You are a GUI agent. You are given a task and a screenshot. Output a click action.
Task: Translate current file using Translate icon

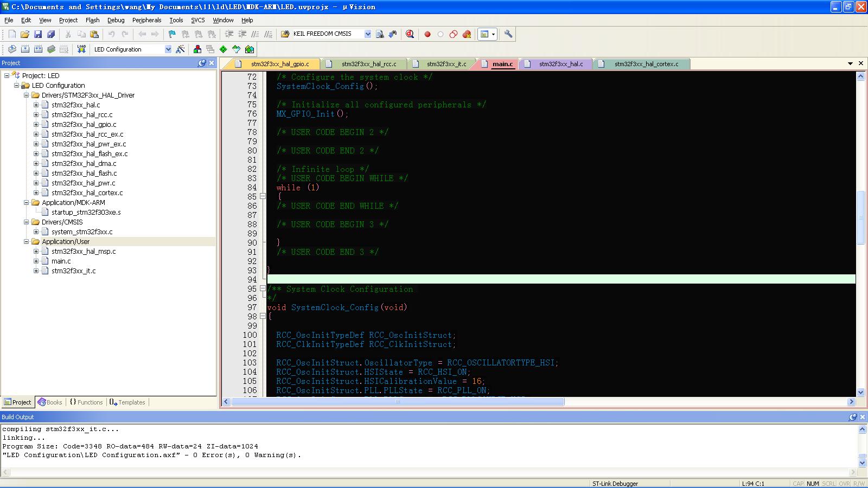coord(12,49)
